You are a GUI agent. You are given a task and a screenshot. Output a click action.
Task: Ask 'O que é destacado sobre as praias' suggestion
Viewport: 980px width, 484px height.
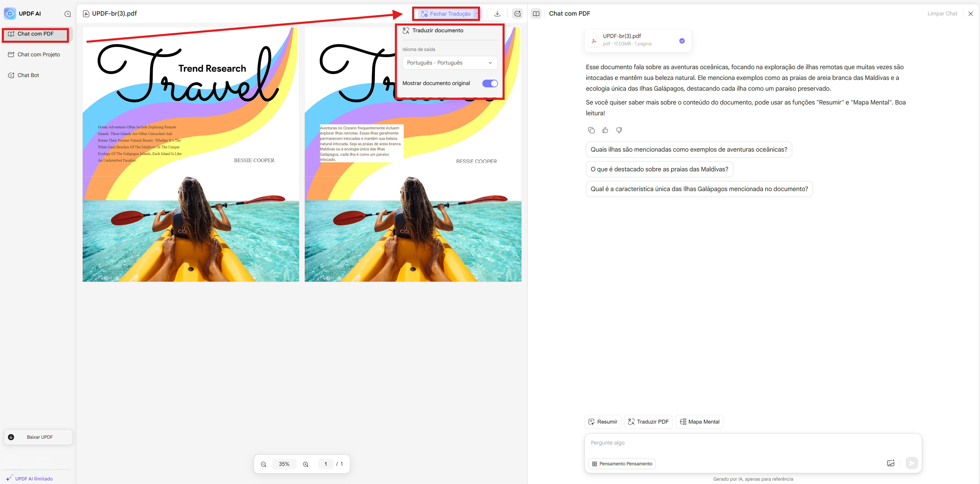[659, 170]
